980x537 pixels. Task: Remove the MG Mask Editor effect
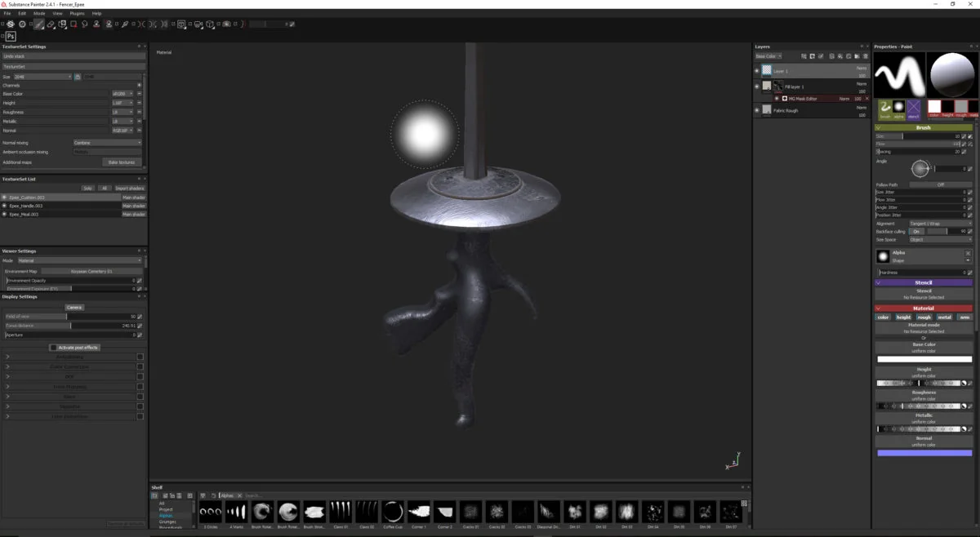(x=866, y=99)
